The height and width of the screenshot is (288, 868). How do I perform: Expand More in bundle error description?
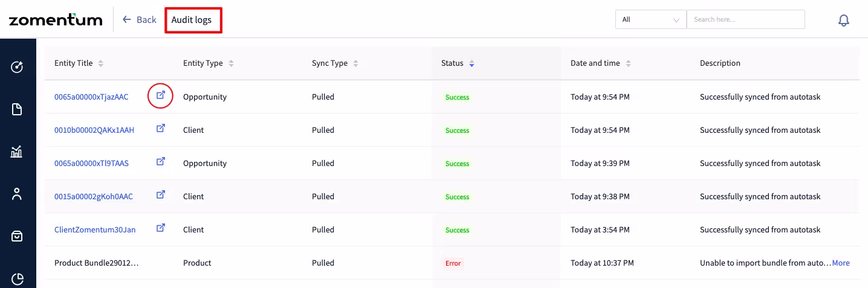841,263
